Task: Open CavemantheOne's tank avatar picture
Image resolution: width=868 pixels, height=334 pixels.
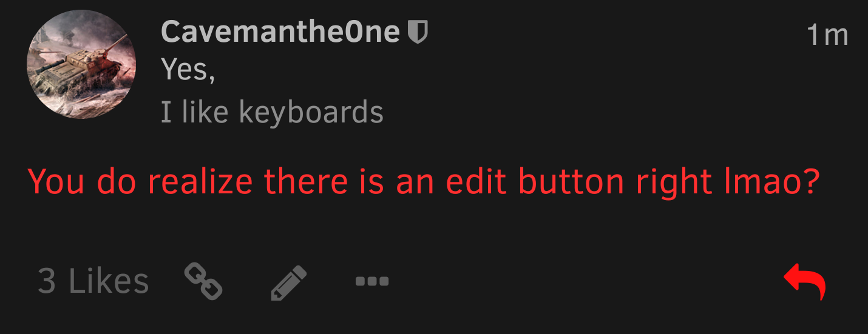Action: click(x=81, y=64)
